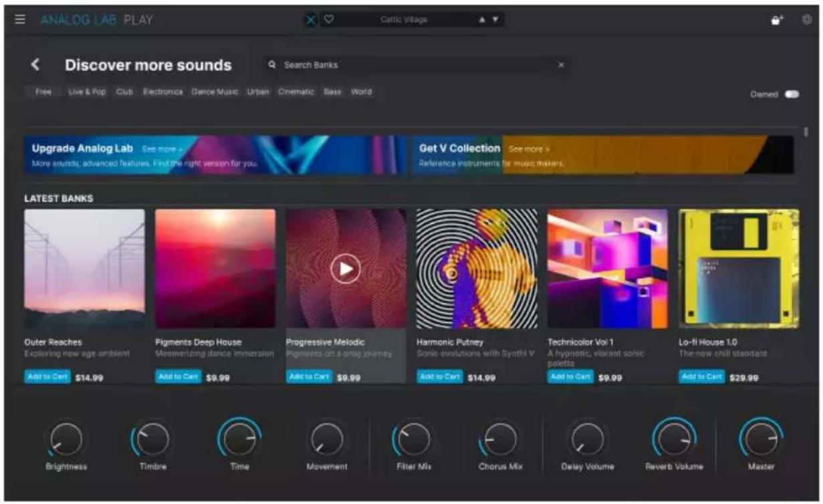Click into the Search Banks field
Viewport: 823px width, 504px height.
coord(417,65)
